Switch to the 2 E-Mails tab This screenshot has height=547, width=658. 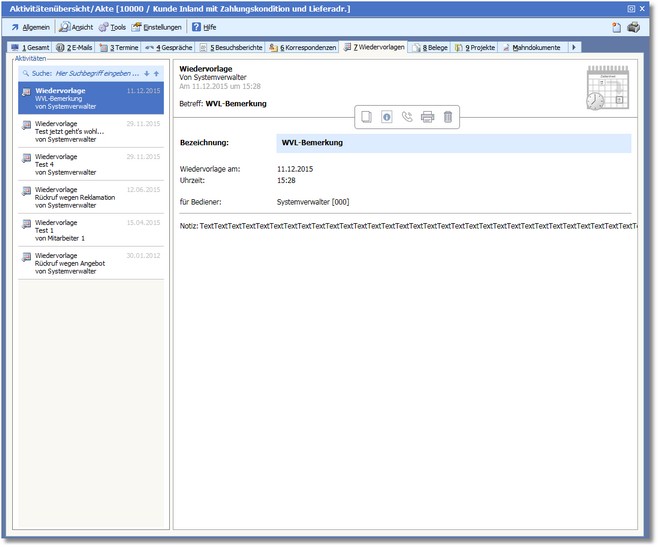pyautogui.click(x=74, y=47)
